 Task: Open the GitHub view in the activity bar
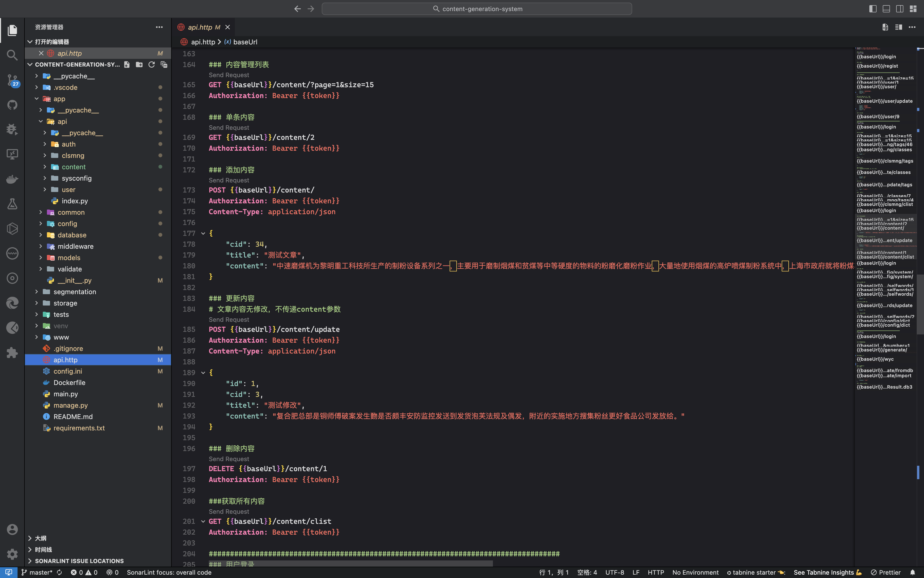coord(12,104)
